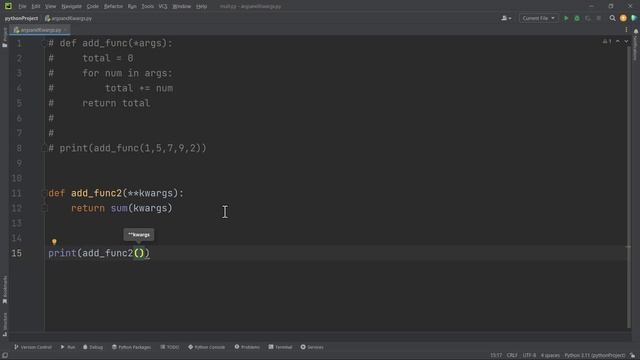This screenshot has height=360, width=640.
Task: Place cursor inside add_func2() parentheses on line 15
Action: 139,253
